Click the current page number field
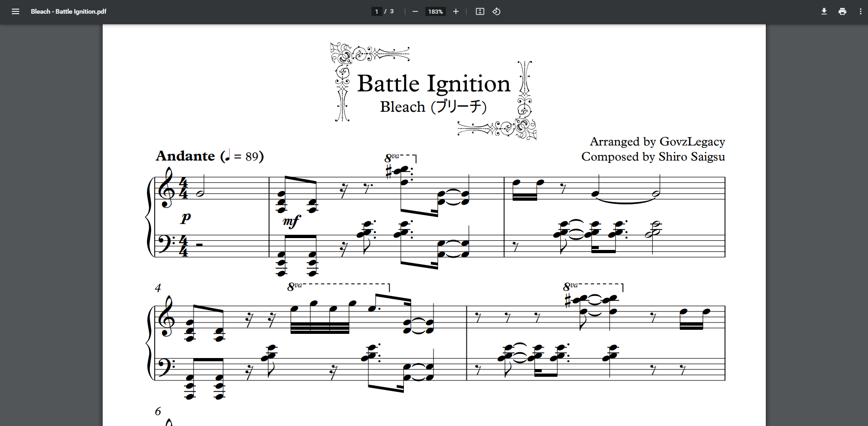Viewport: 868px width, 426px height. point(376,11)
